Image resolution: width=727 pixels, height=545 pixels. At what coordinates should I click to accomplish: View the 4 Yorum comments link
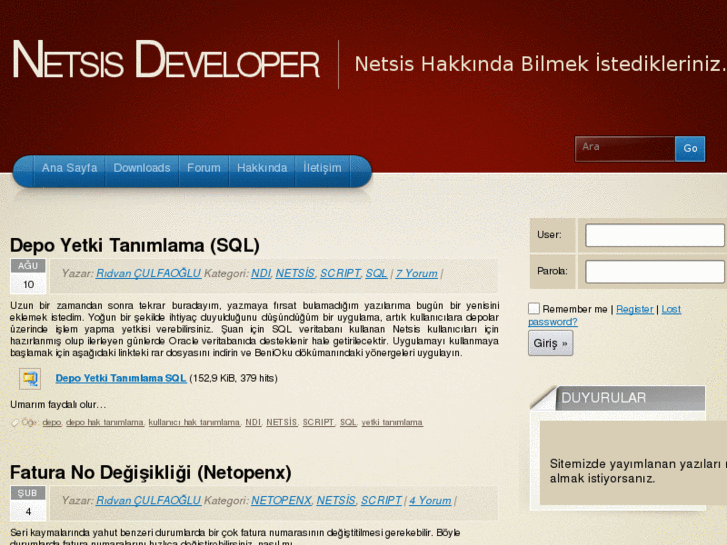tap(430, 501)
